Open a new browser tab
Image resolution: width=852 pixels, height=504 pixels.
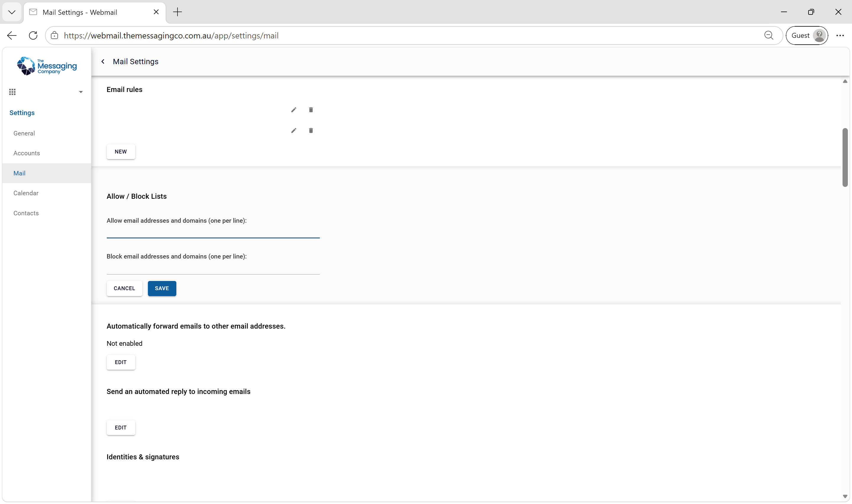177,12
